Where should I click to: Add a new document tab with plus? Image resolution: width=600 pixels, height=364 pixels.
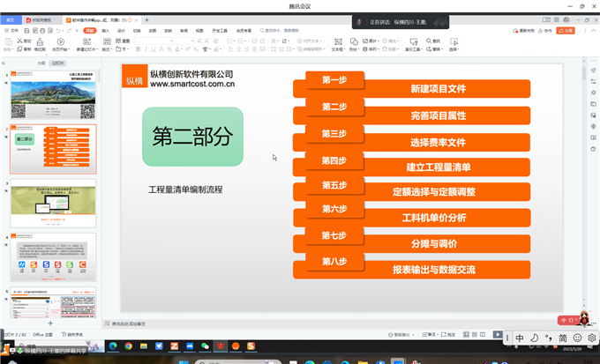coord(146,20)
